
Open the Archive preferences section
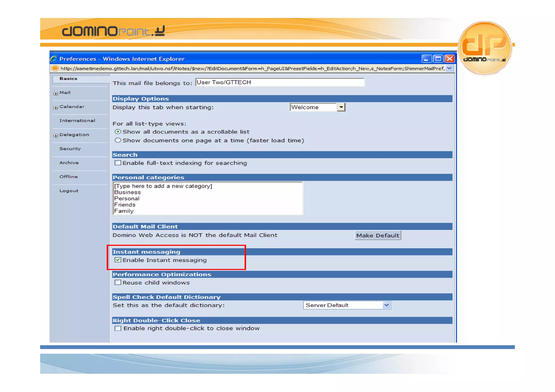coord(69,163)
